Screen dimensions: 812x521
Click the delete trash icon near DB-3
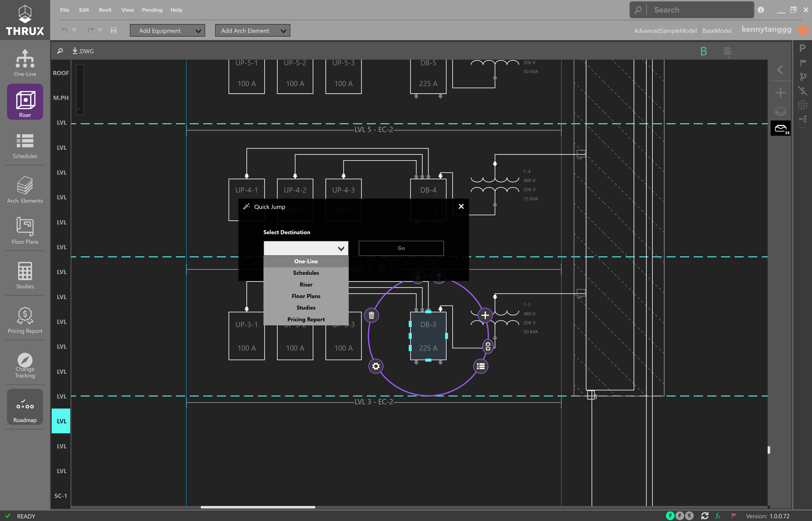[x=372, y=315]
